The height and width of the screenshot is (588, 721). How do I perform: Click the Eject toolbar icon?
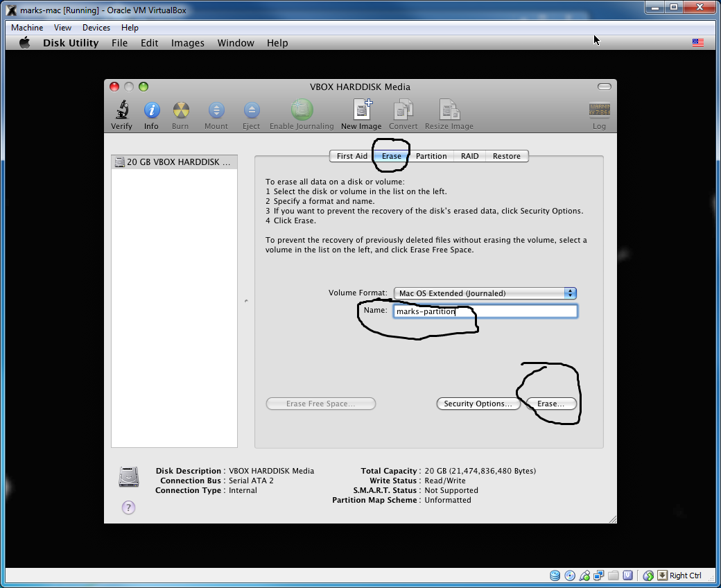252,110
